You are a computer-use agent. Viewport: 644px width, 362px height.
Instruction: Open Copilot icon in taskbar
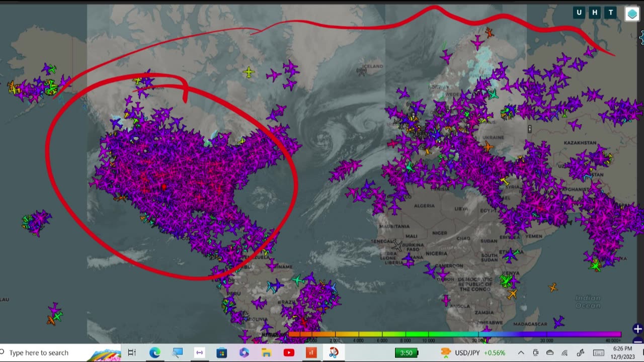click(x=245, y=352)
